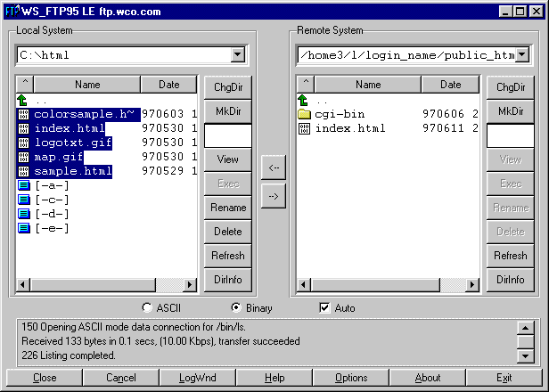Click the [-a-] drive icon
Viewport: 549px width, 392px height.
(x=24, y=185)
